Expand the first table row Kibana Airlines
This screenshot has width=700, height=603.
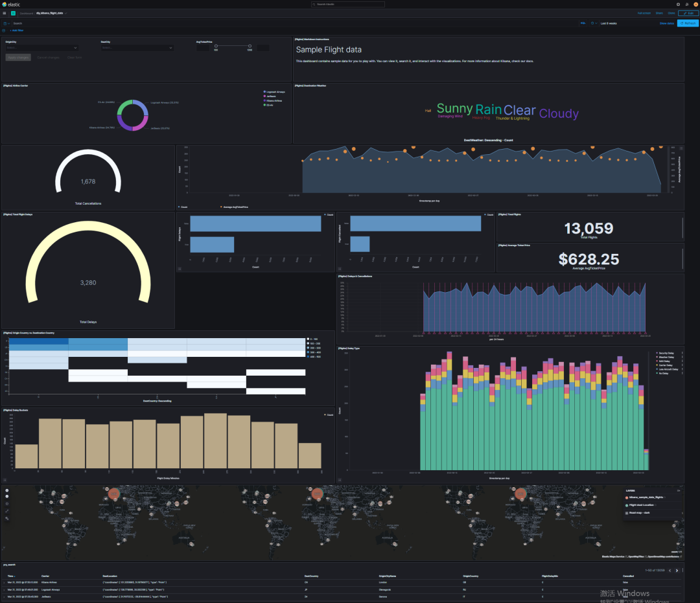coord(5,582)
